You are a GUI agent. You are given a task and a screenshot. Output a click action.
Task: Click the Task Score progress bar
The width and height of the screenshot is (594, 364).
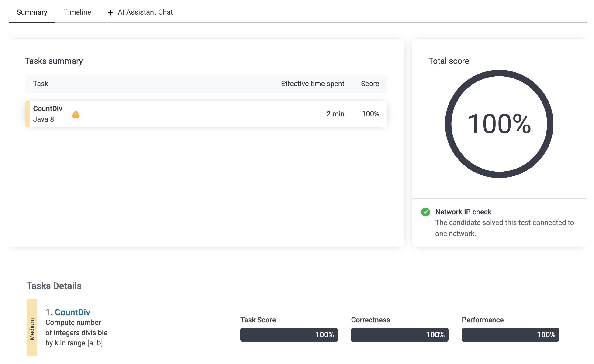(x=289, y=335)
